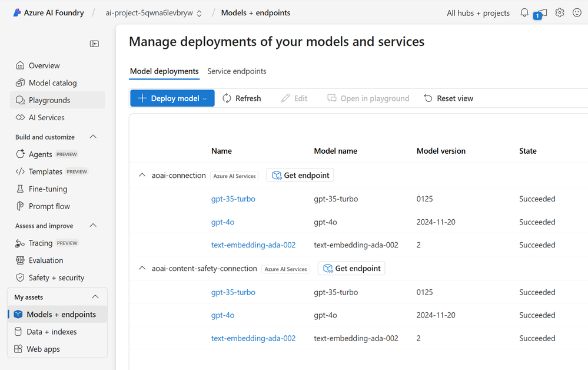Collapse the Build and customize section
This screenshot has height=370, width=588.
[94, 137]
